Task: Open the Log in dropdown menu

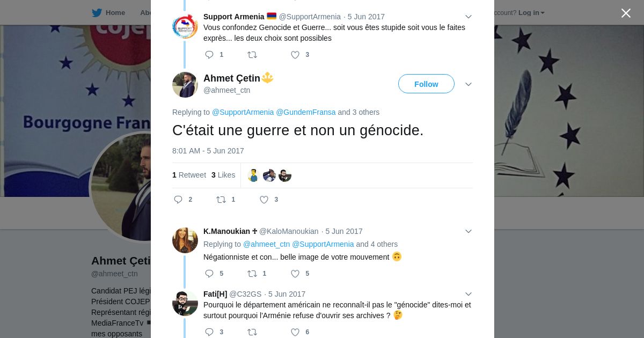Action: (x=531, y=12)
